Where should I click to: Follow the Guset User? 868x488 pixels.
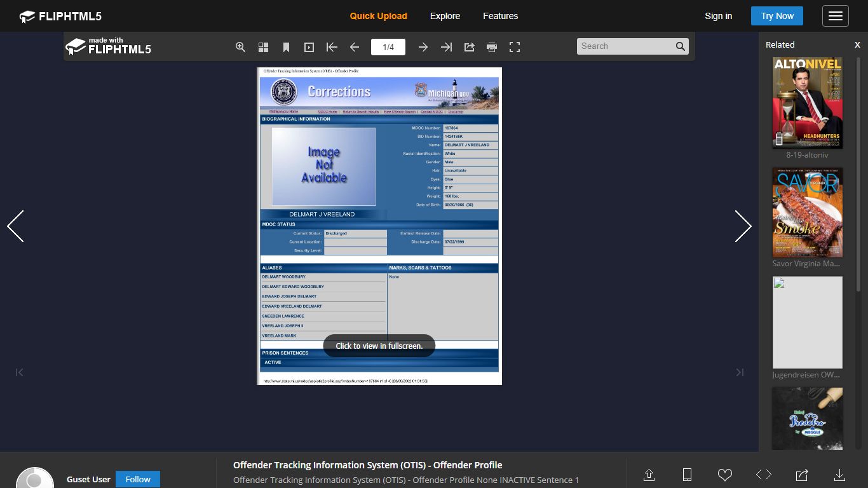coord(137,479)
